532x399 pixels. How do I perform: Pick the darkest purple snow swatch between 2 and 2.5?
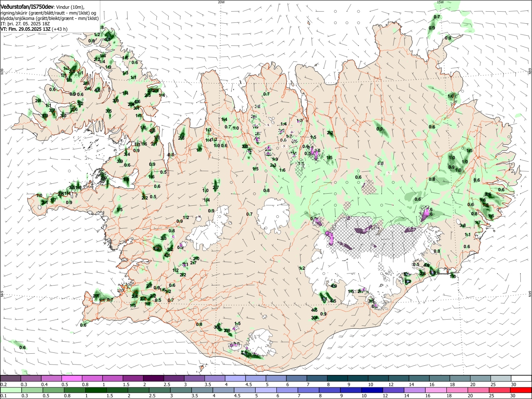153,379
